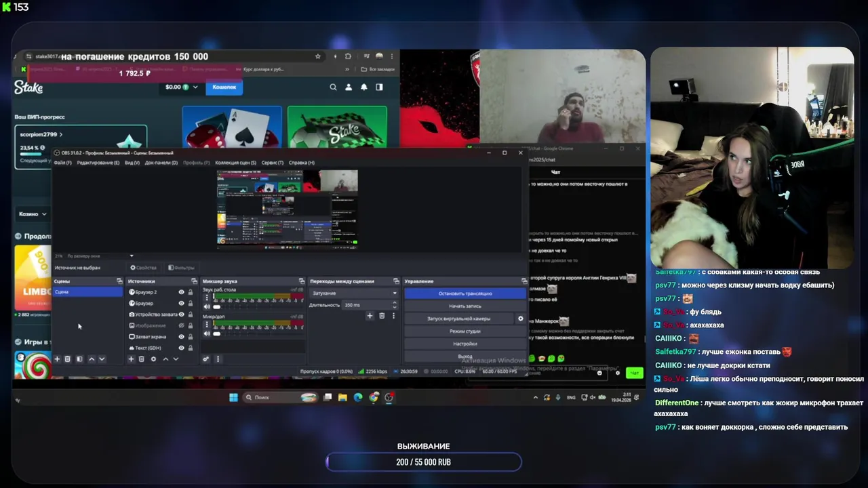Toggle lock on Захват экрана source
868x488 pixels.
click(190, 337)
